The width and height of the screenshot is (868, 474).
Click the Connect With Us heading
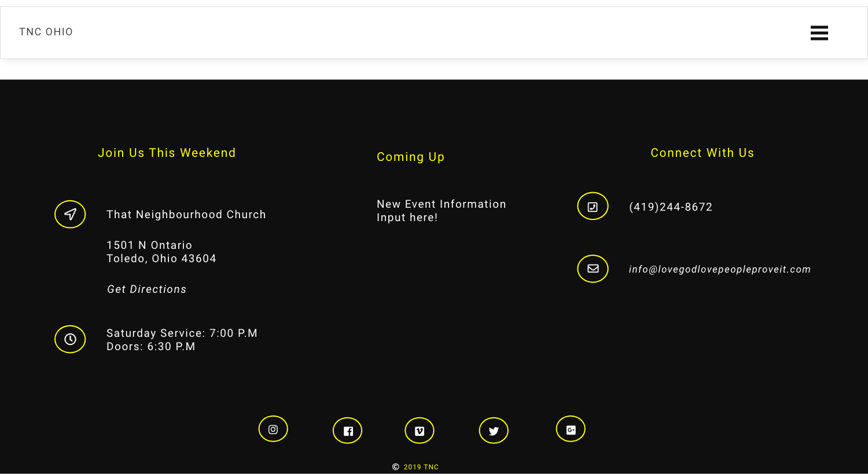tap(702, 153)
